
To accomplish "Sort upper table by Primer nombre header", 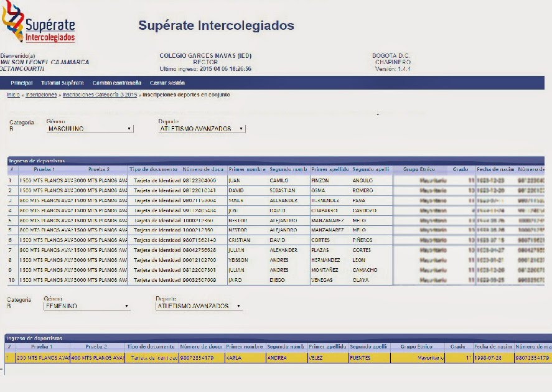I will coord(247,169).
